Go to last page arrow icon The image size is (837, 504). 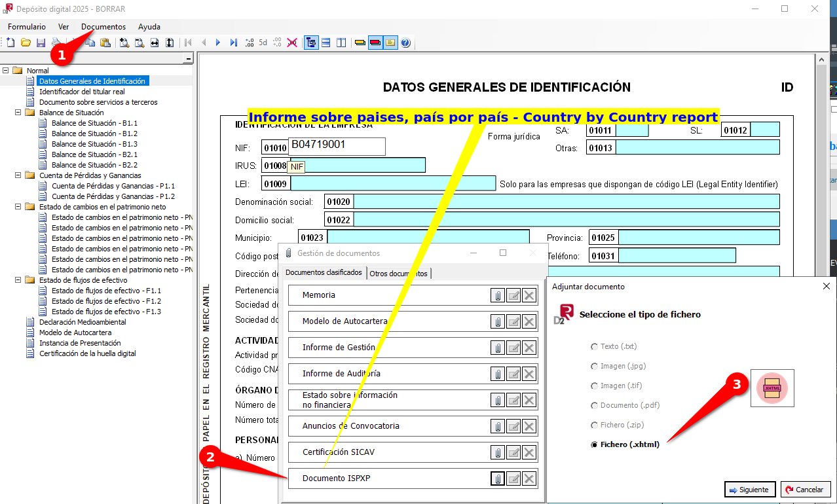click(x=234, y=43)
